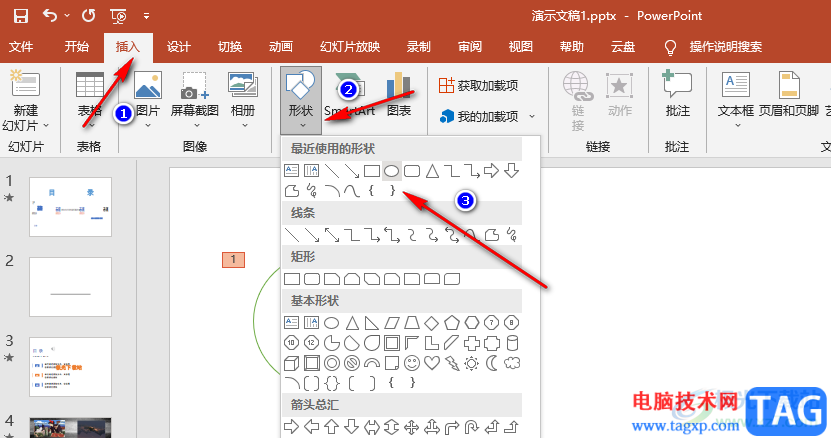Select the diamond in 基本形状
The image size is (831, 438).
click(431, 322)
